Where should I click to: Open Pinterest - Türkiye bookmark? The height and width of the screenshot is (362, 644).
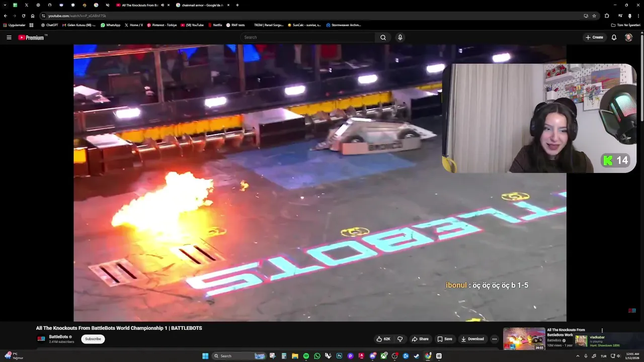[x=162, y=25]
